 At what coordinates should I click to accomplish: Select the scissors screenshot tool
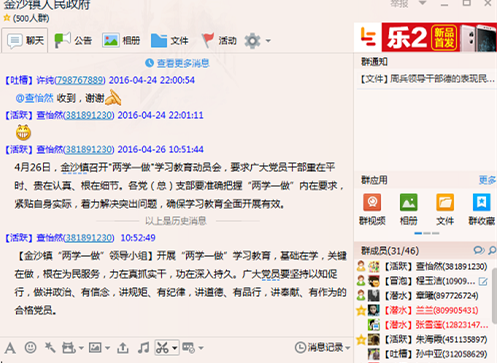point(162,348)
